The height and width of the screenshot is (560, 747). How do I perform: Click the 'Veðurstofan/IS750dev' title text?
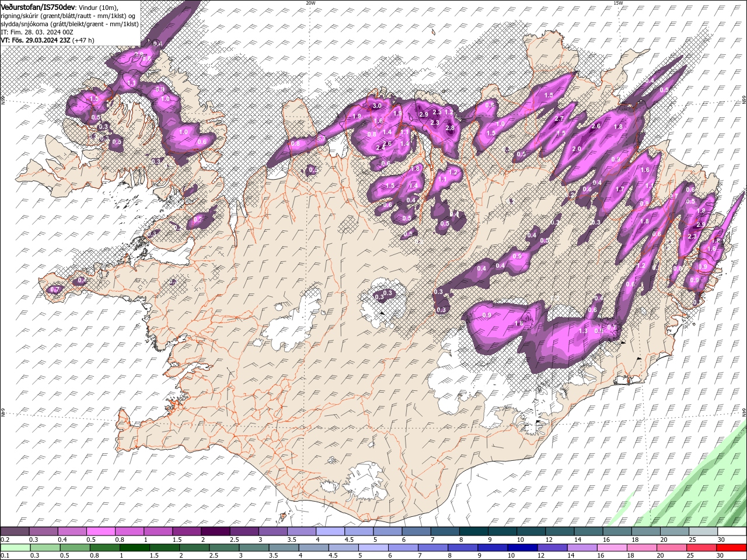37,6
